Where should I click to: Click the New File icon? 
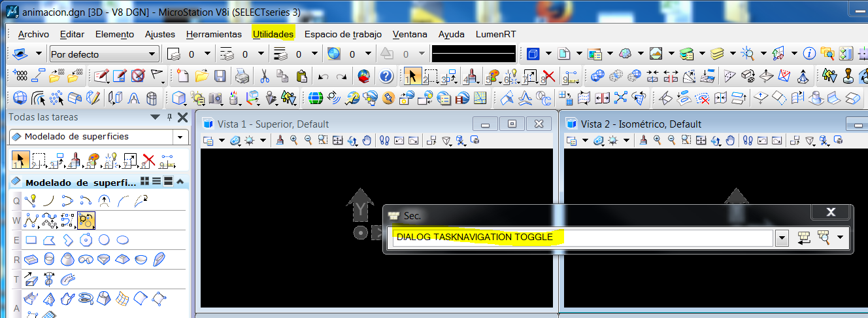183,76
